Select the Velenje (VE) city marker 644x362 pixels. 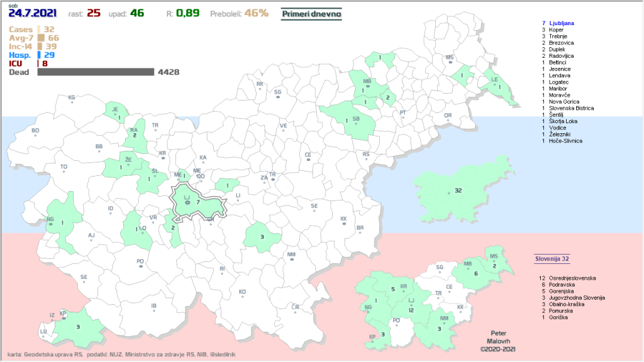283,131
